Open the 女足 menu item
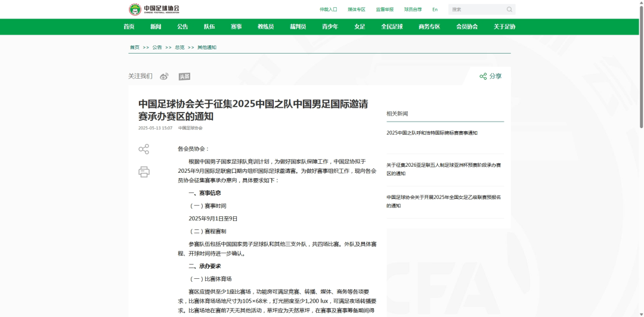This screenshot has width=644, height=317. 360,27
